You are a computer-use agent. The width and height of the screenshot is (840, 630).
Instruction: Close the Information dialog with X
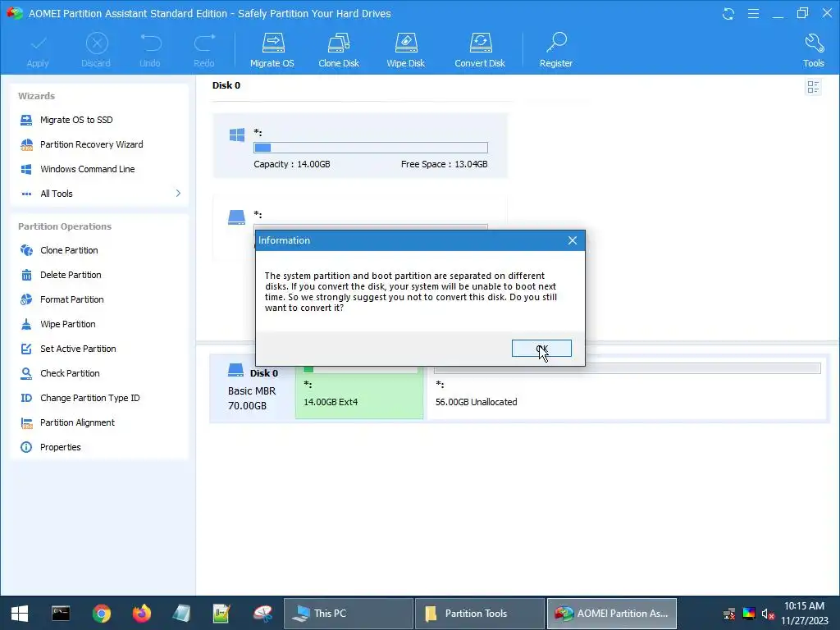click(x=572, y=240)
